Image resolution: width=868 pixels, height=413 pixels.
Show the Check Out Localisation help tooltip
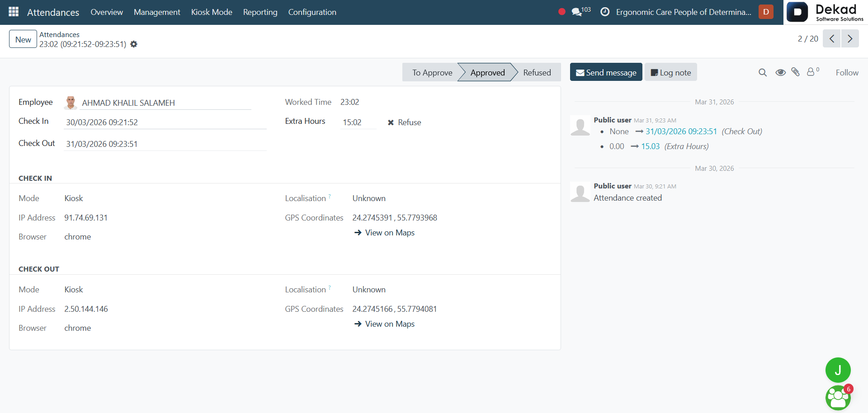[x=330, y=287]
